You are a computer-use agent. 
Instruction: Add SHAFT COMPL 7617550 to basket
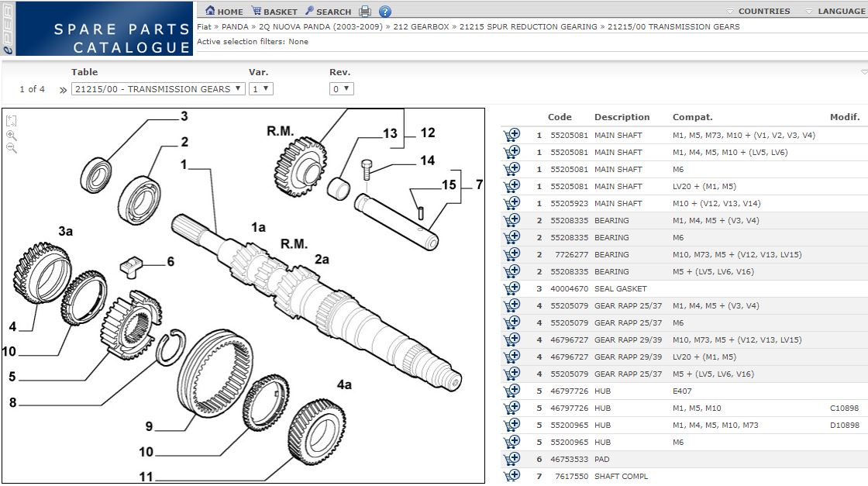(511, 475)
